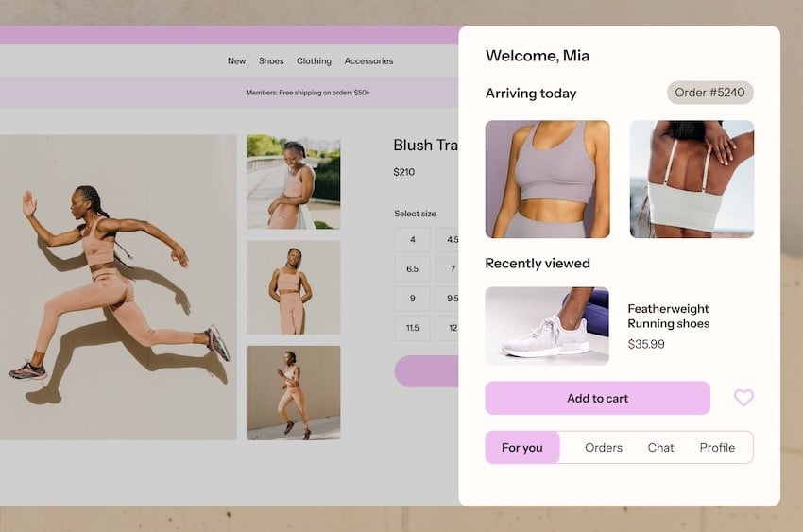Pick size 9
The width and height of the screenshot is (803, 532).
tap(412, 299)
